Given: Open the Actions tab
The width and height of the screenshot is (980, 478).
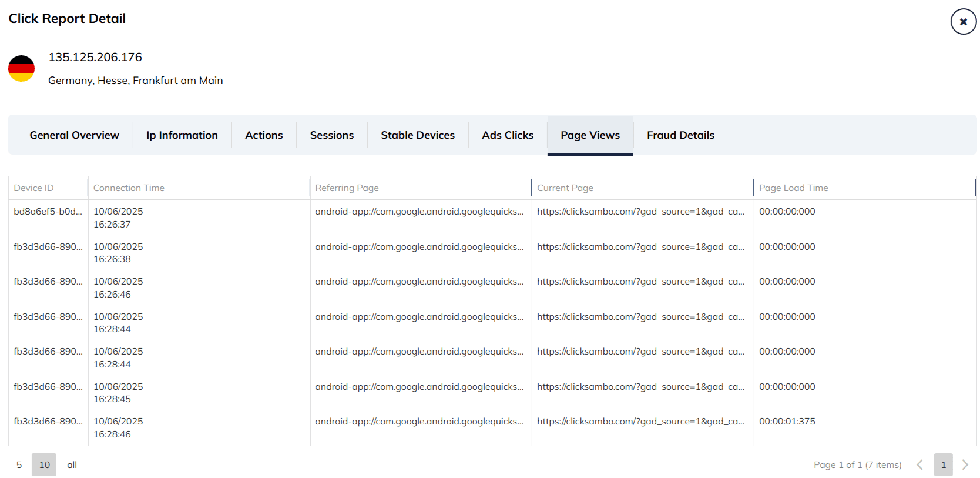Looking at the screenshot, I should (264, 135).
